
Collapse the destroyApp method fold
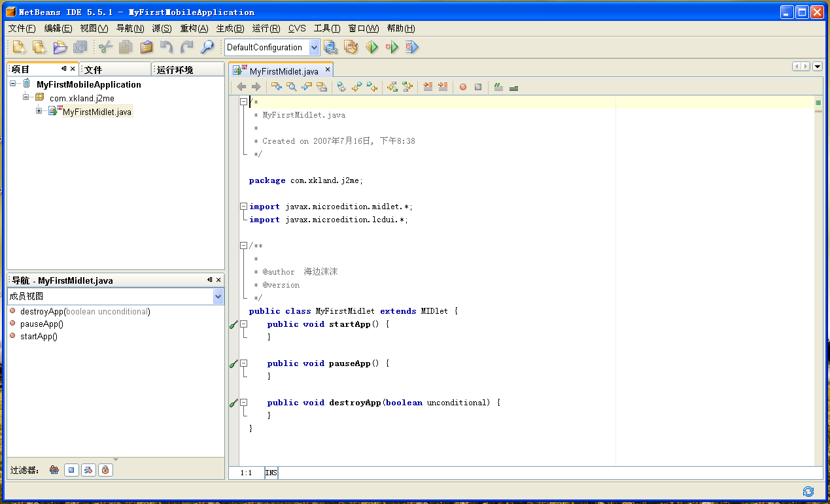click(x=243, y=403)
